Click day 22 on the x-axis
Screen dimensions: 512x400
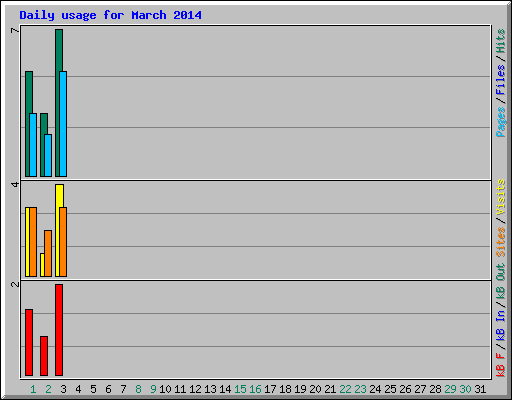[345, 389]
